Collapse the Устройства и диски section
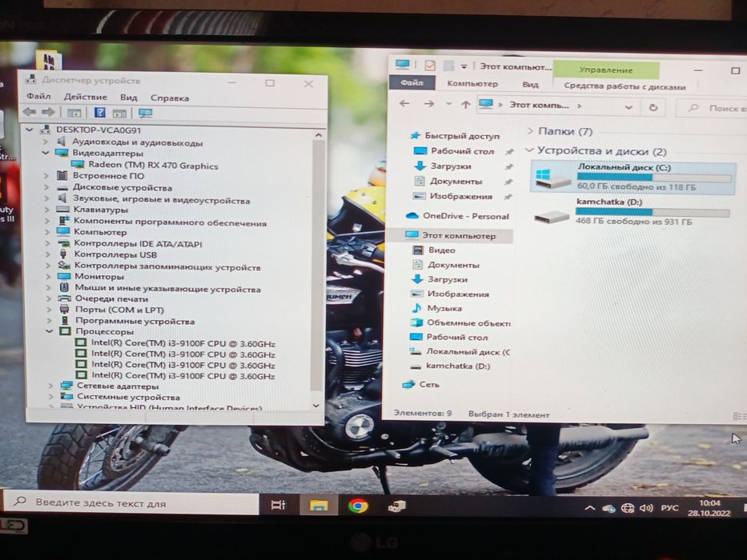 (x=528, y=150)
